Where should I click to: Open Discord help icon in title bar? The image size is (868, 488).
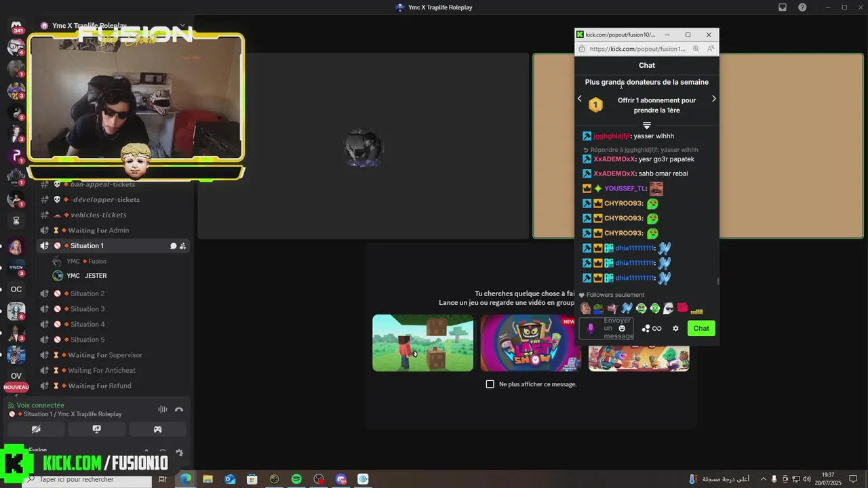pyautogui.click(x=802, y=7)
